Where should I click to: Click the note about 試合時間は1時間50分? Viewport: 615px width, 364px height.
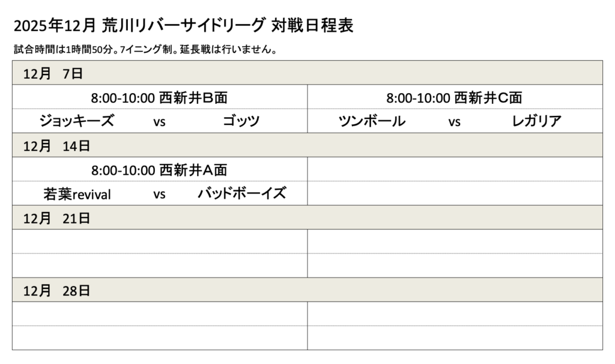click(x=145, y=50)
